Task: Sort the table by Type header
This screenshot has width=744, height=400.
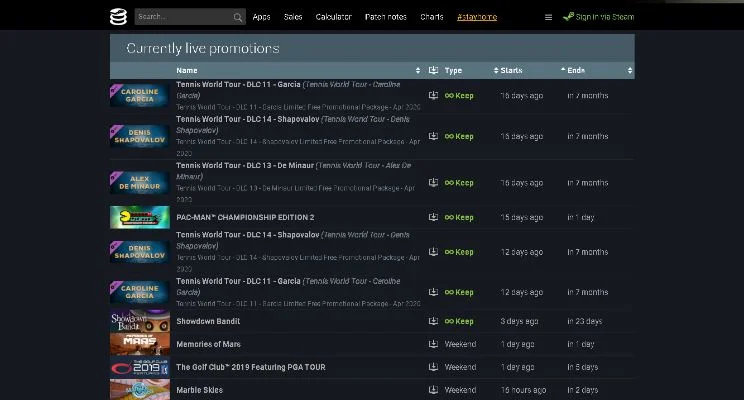Action: tap(453, 70)
